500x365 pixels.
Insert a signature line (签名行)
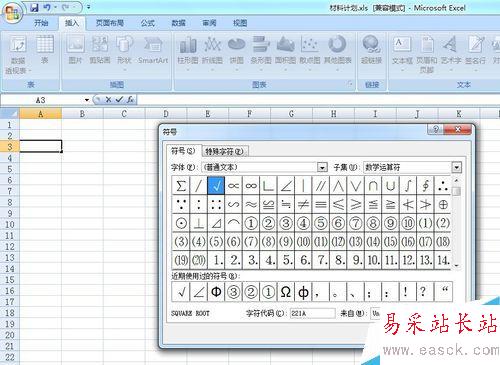point(476,53)
